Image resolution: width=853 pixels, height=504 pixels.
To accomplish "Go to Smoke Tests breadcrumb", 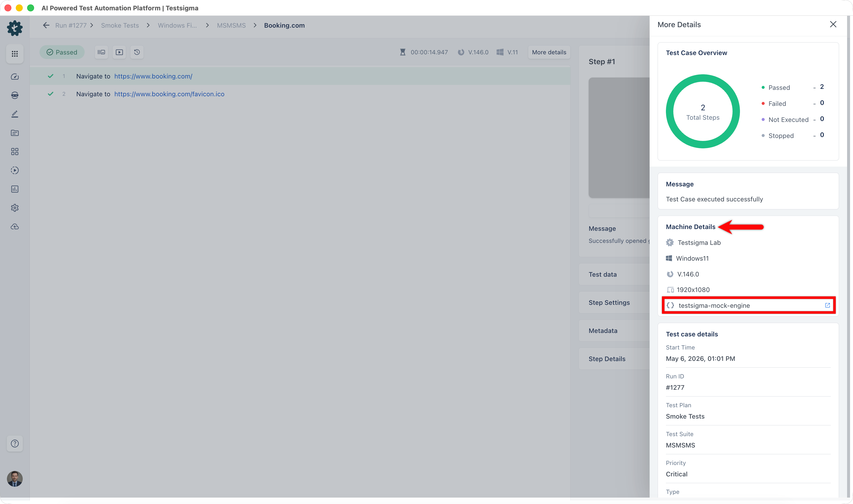I will pos(120,25).
